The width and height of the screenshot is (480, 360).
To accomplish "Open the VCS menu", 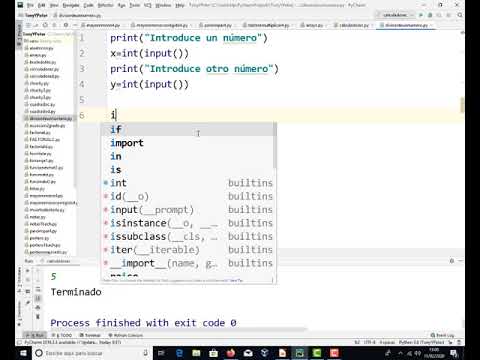I will pos(147,5).
